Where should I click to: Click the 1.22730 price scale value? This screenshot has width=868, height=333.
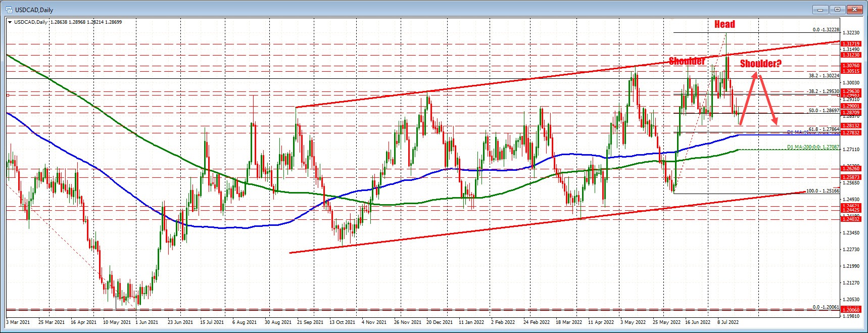coord(850,250)
